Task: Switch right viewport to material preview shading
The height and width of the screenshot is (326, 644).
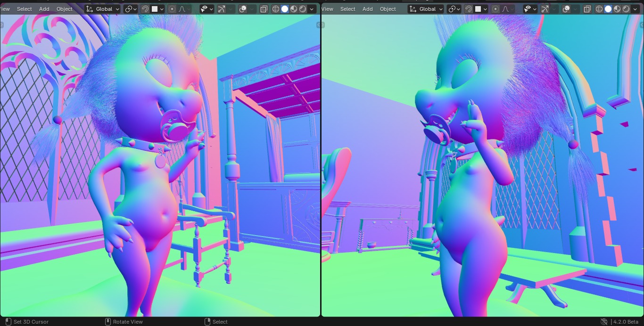Action: point(617,9)
